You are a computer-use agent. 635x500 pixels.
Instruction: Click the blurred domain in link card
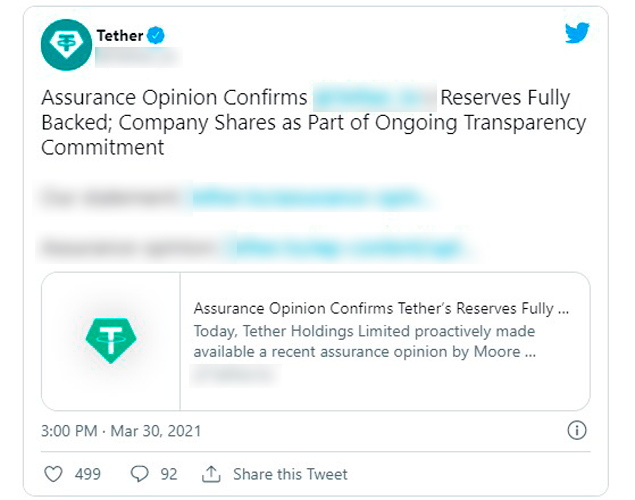234,374
